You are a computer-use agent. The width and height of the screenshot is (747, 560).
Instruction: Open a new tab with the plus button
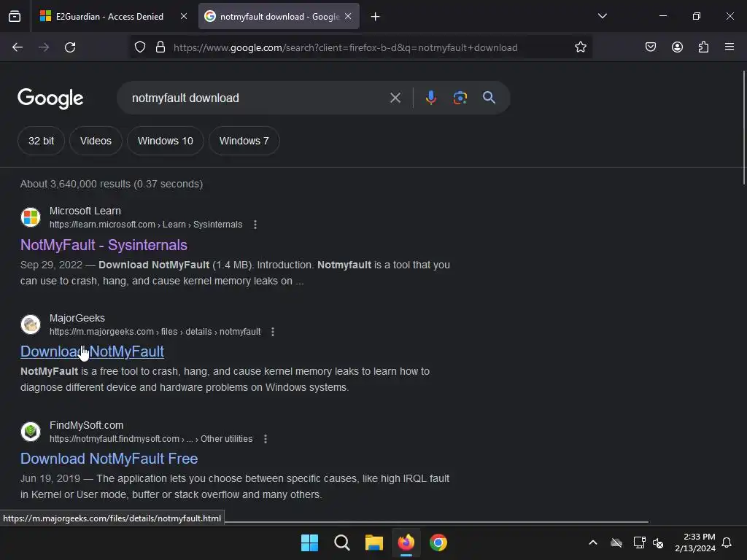(x=376, y=17)
